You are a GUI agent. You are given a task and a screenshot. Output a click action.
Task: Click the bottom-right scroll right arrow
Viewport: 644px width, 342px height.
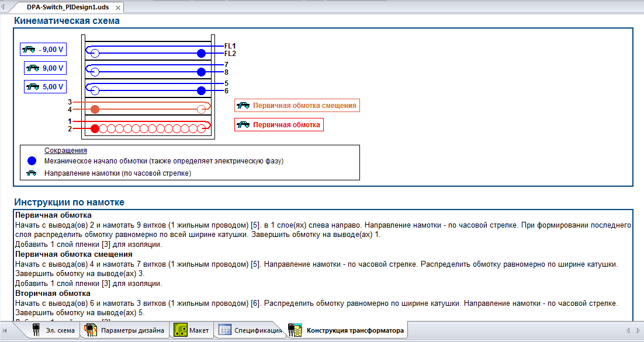pos(638,330)
